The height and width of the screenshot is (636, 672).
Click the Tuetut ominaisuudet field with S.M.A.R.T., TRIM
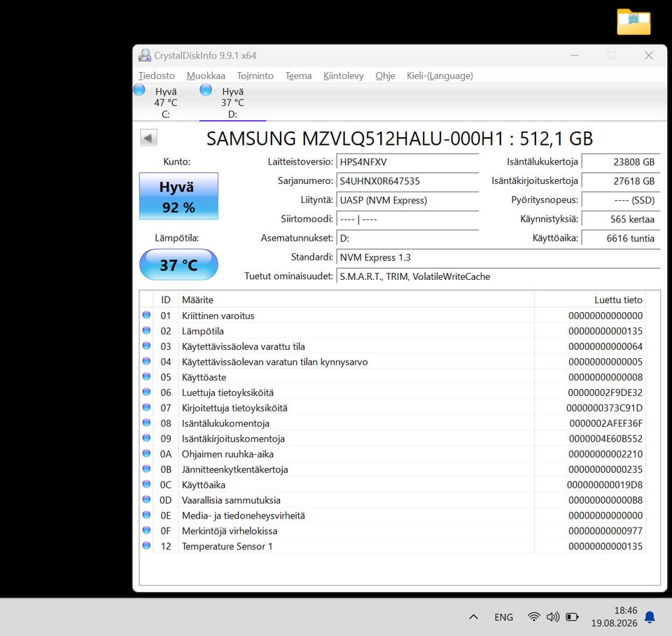pyautogui.click(x=498, y=276)
